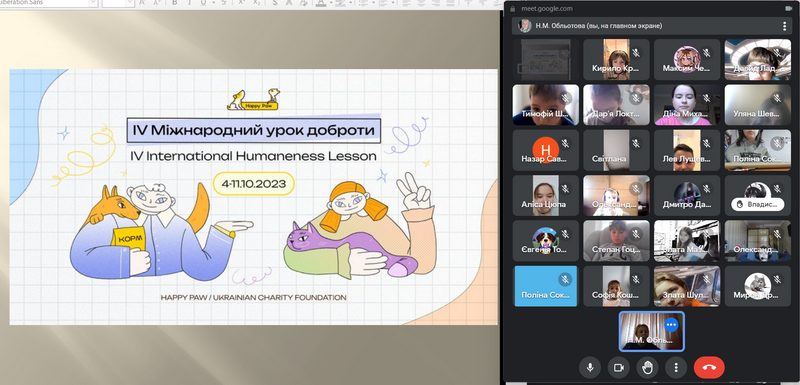Open more options in the bottom Meet controls
This screenshot has width=800, height=385.
click(676, 367)
